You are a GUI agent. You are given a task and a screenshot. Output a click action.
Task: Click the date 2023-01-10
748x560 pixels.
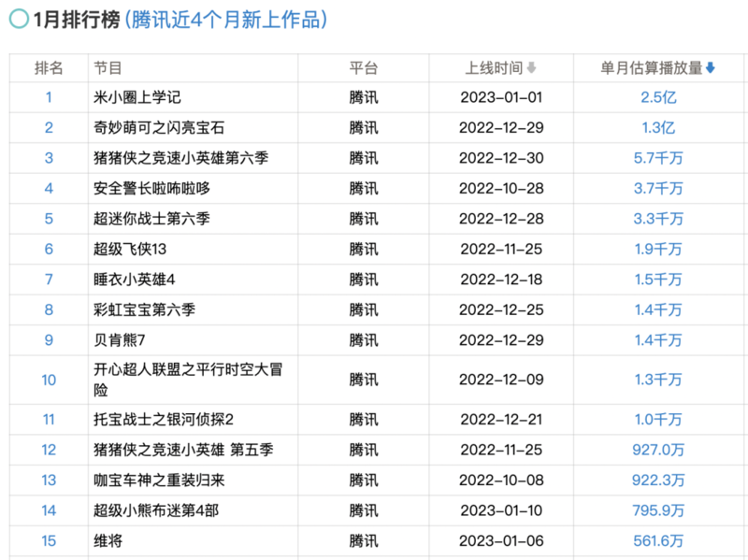(501, 510)
